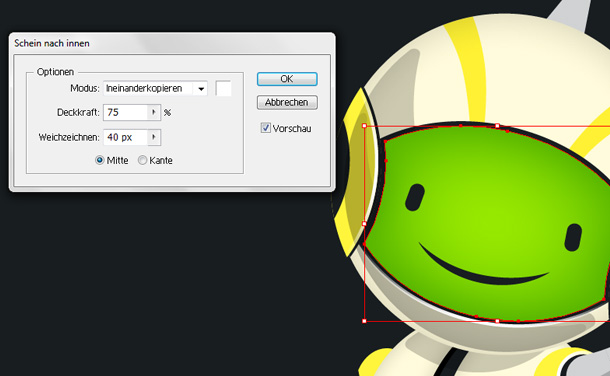Expand the Deckkraft slider arrow
This screenshot has height=376, width=610.
point(154,112)
